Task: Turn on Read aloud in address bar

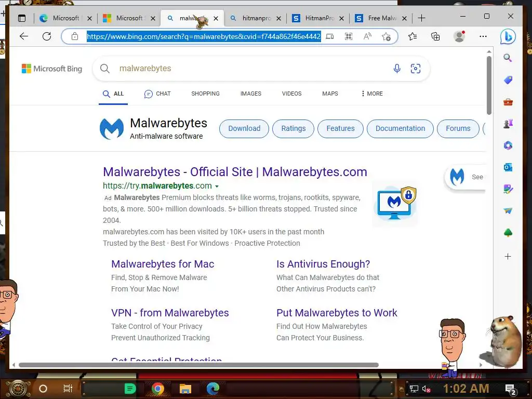Action: pyautogui.click(x=367, y=36)
